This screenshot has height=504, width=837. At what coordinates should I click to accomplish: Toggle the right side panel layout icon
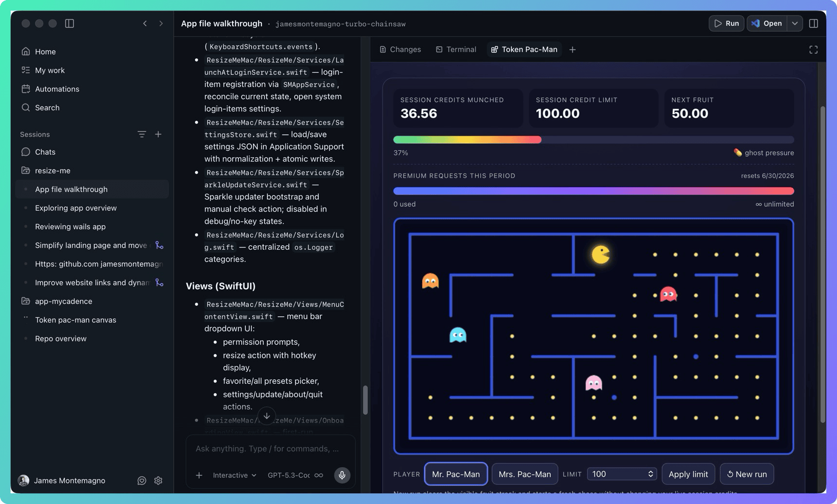pos(814,23)
